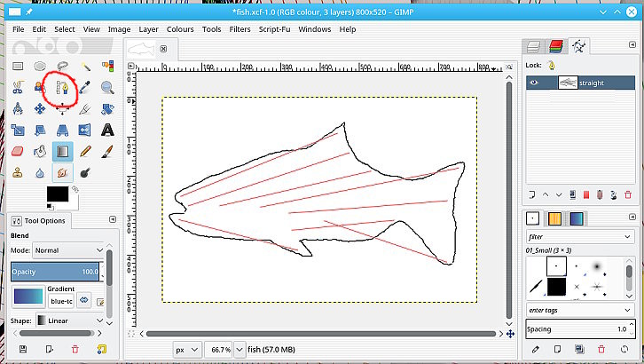Image resolution: width=644 pixels, height=364 pixels.
Task: Reset tool options to defaults
Action: pos(101,349)
